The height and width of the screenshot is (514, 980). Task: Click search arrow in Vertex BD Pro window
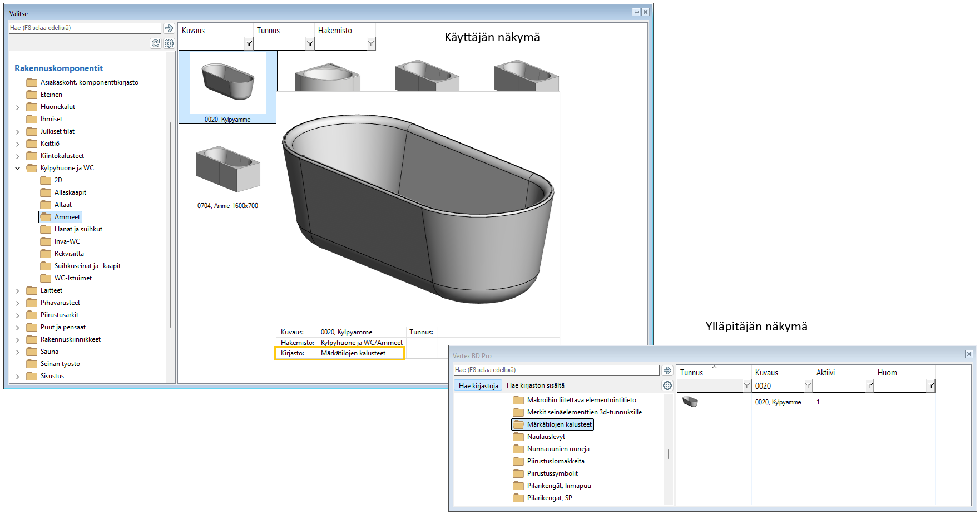pyautogui.click(x=667, y=370)
